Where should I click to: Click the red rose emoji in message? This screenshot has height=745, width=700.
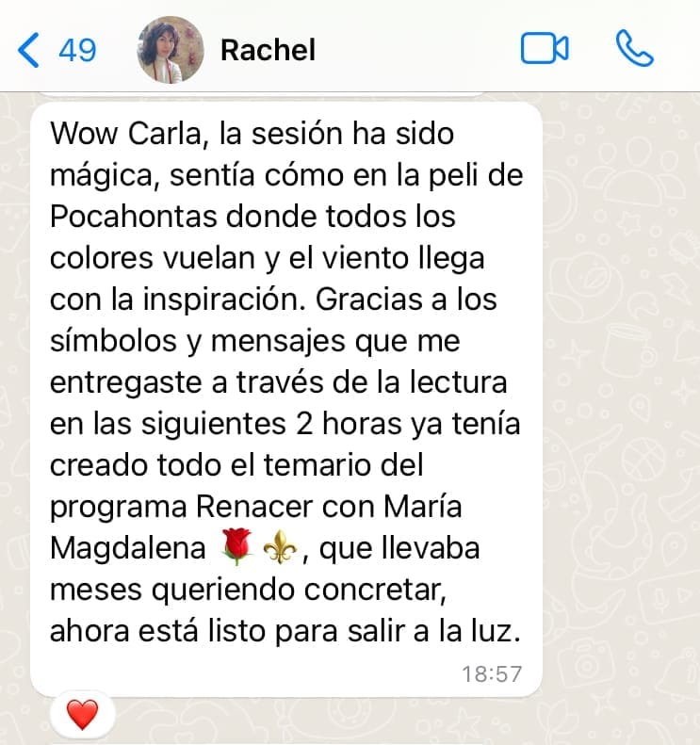point(236,548)
